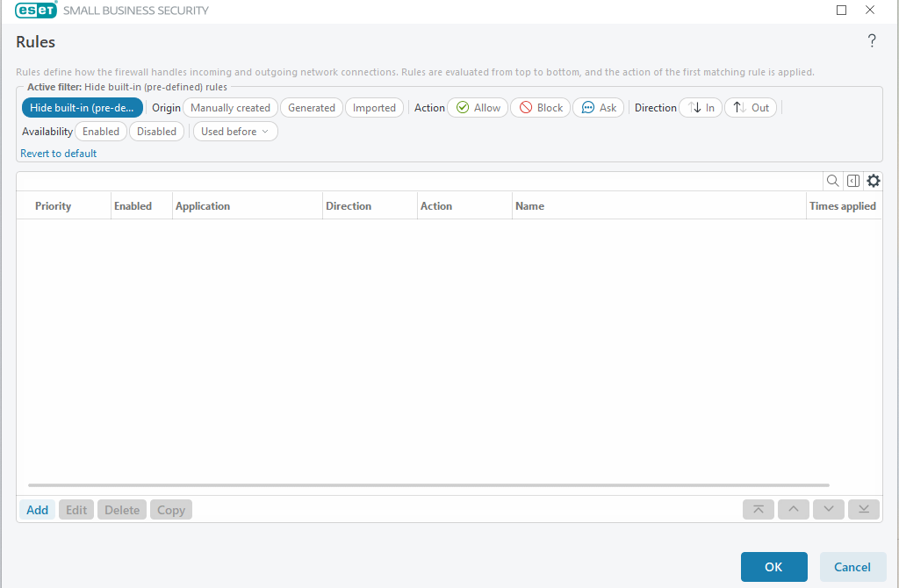Click the horizontal scrollbar of rules table
Viewport: 899px width, 588px height.
tap(428, 485)
